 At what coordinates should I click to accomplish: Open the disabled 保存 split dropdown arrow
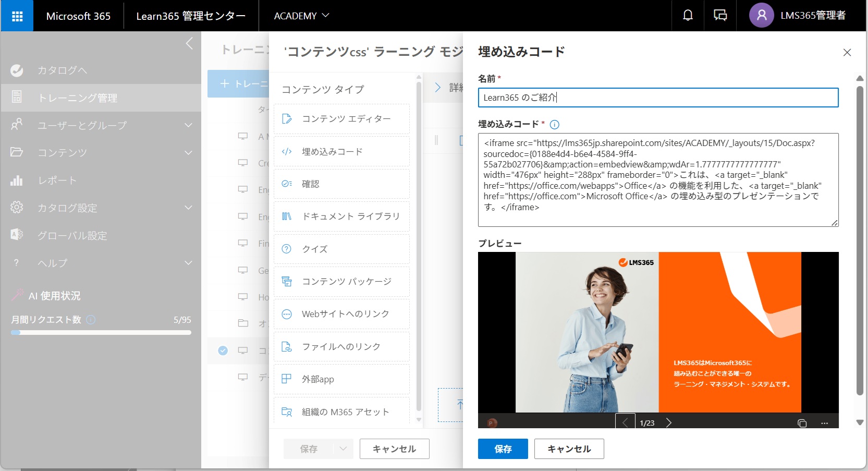pos(343,449)
